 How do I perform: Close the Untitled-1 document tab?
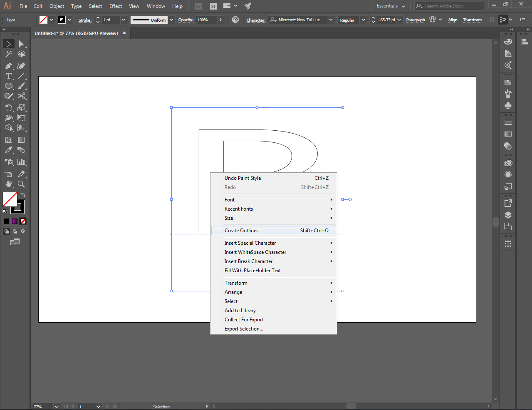point(124,33)
